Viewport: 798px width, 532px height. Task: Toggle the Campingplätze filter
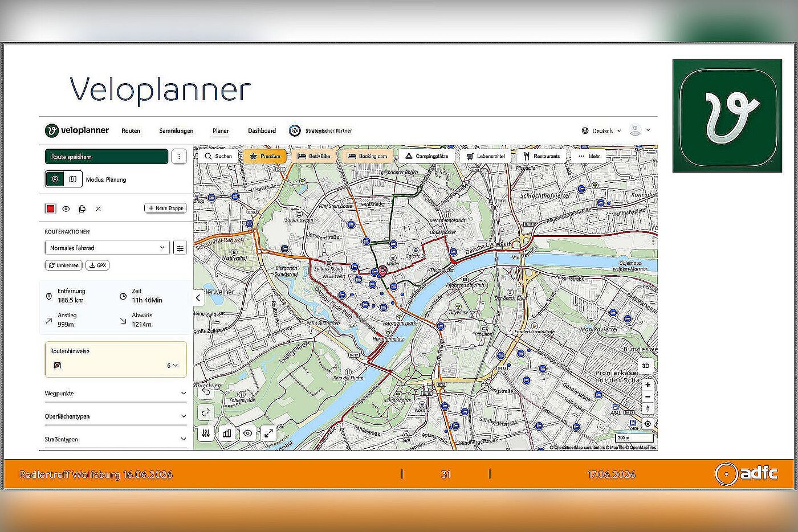426,156
